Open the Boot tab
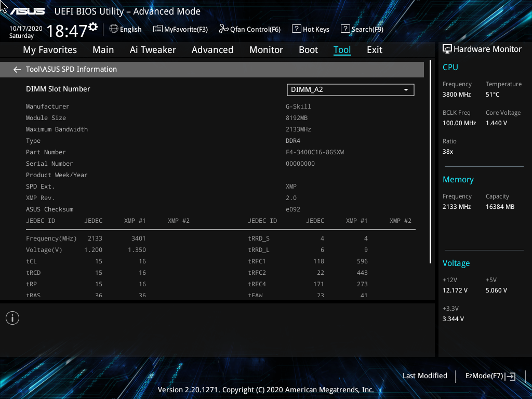This screenshot has height=399, width=532. tap(309, 50)
